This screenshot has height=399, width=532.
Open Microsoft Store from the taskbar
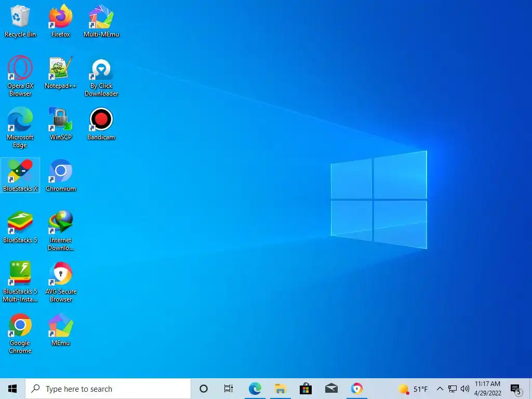click(x=305, y=389)
